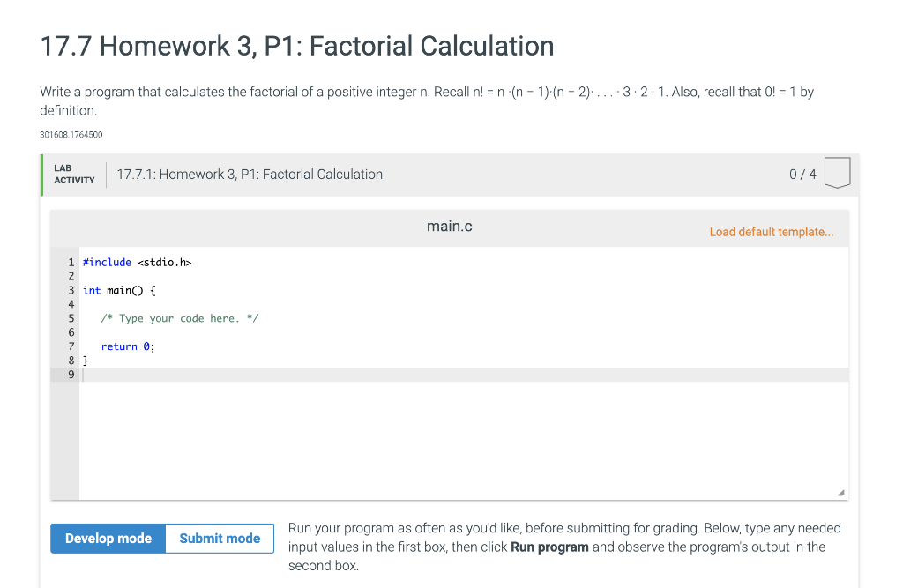The image size is (903, 588).
Task: Click the LAB ACTIVITY badge
Action: [x=73, y=173]
